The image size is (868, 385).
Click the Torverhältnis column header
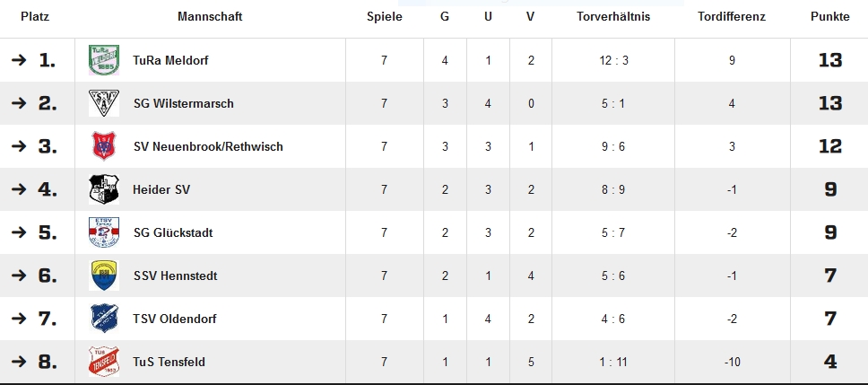[x=613, y=17]
